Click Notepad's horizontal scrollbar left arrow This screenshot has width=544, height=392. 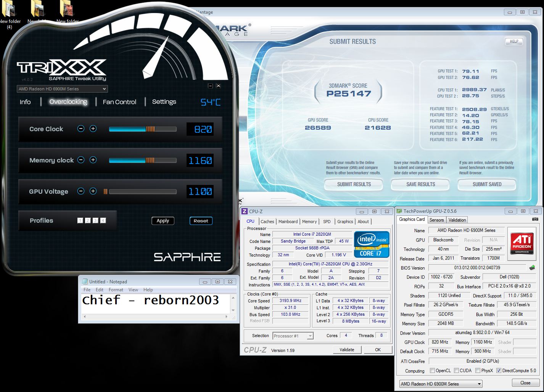point(84,316)
